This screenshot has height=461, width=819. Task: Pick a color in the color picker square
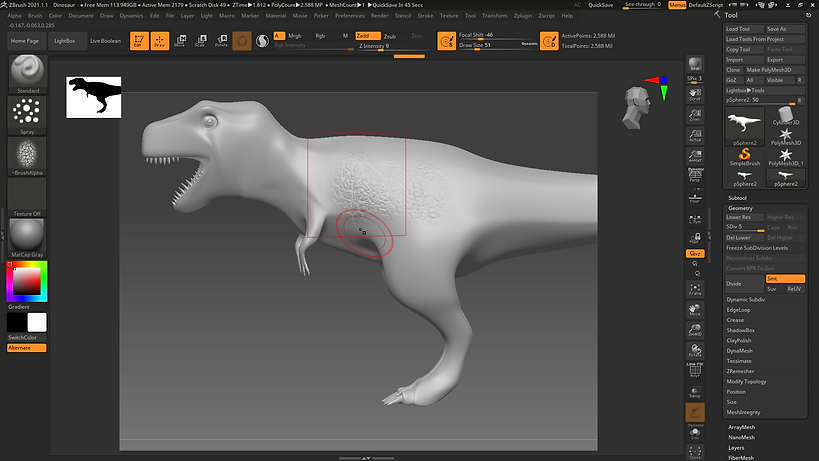tap(27, 282)
